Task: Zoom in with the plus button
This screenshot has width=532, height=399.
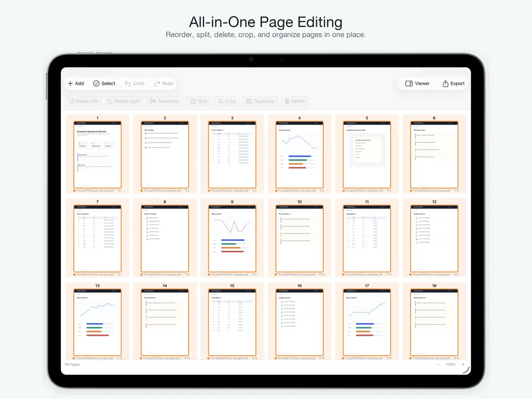Action: [463, 365]
